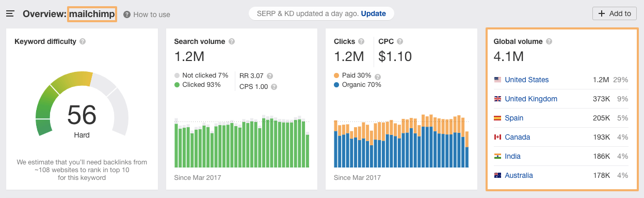Click the green Search volume bar chart
The image size is (644, 198).
[x=242, y=142]
